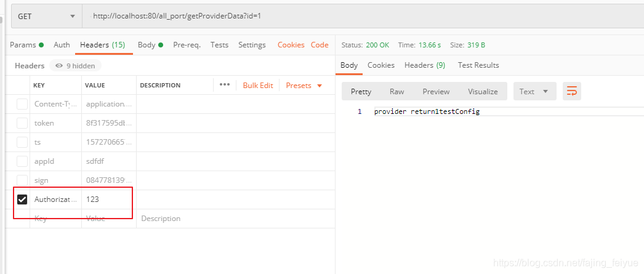Click the Content-Type value application cell
Image resolution: width=644 pixels, height=274 pixels.
point(109,104)
